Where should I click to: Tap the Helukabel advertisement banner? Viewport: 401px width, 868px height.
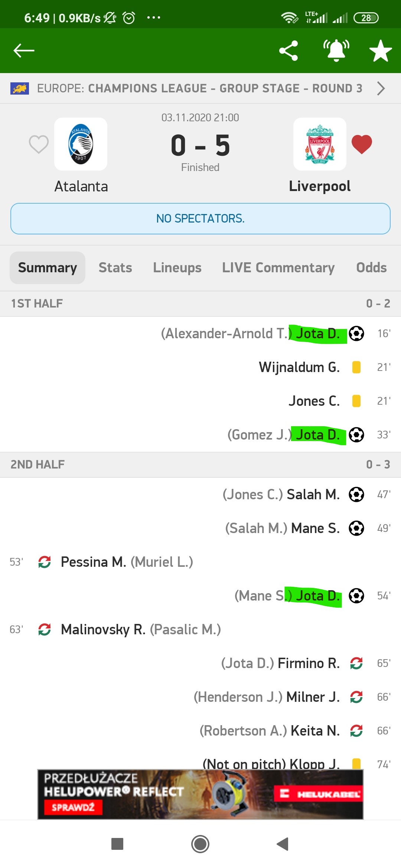click(x=200, y=794)
